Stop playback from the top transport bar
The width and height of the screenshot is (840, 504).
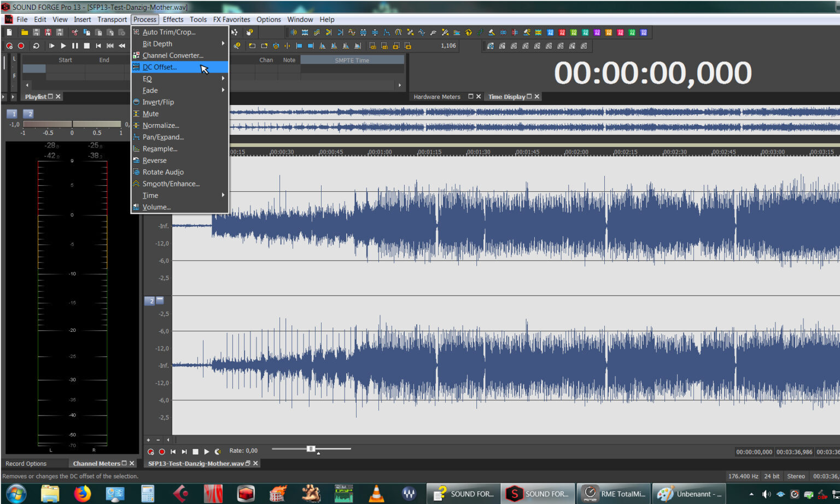(x=86, y=46)
